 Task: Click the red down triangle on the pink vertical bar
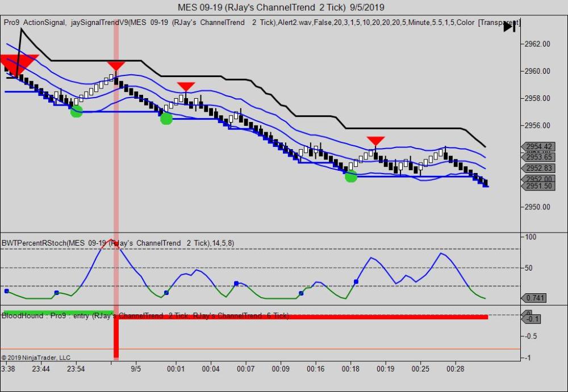tap(116, 66)
